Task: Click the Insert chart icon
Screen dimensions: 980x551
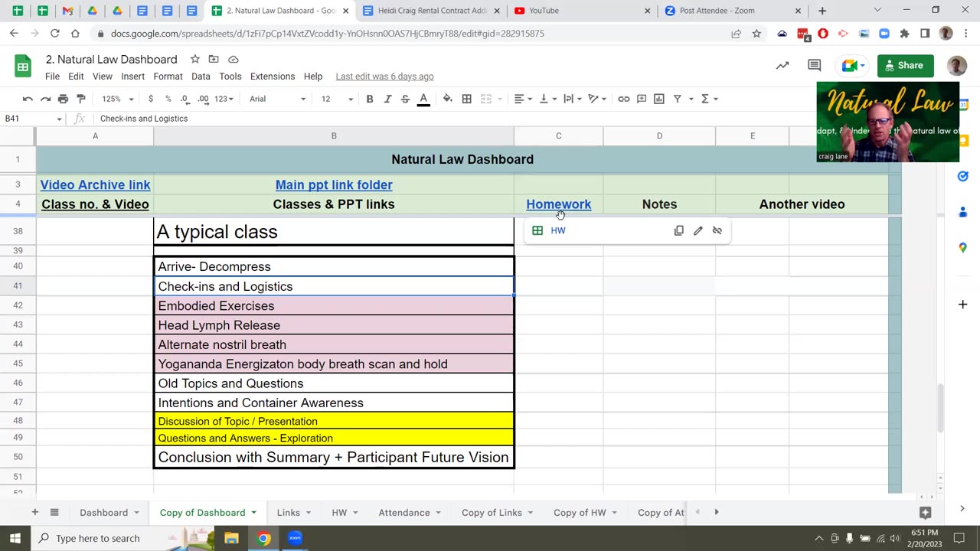Action: [x=659, y=99]
